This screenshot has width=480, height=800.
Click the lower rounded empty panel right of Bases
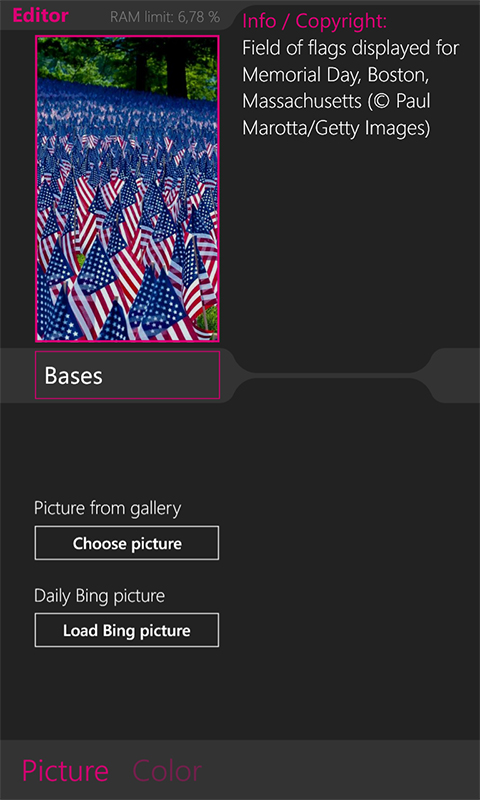click(x=332, y=390)
